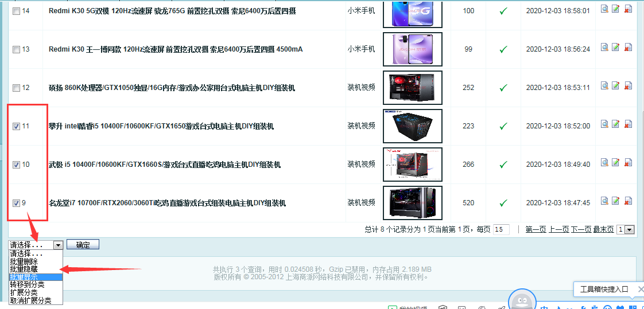
Task: Uncheck the box for row 11
Action: tap(17, 126)
